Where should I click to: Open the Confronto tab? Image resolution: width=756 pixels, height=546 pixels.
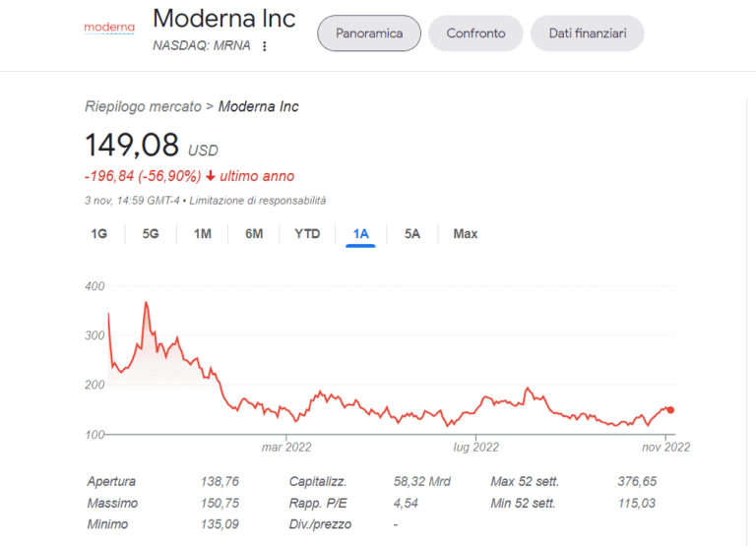click(x=475, y=33)
